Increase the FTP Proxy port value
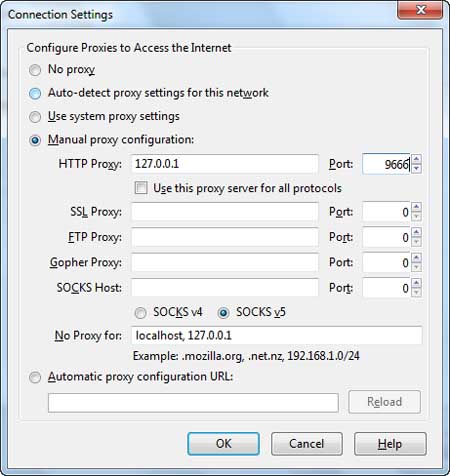This screenshot has height=476, width=450. pyautogui.click(x=416, y=232)
